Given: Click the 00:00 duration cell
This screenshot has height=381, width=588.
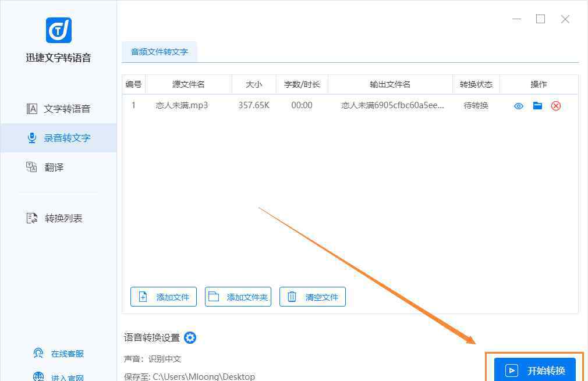Looking at the screenshot, I should 302,105.
